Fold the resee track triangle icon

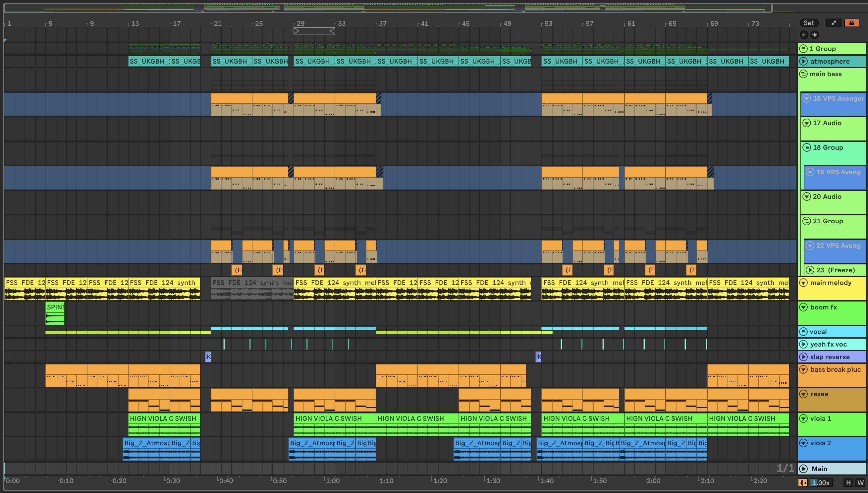803,394
